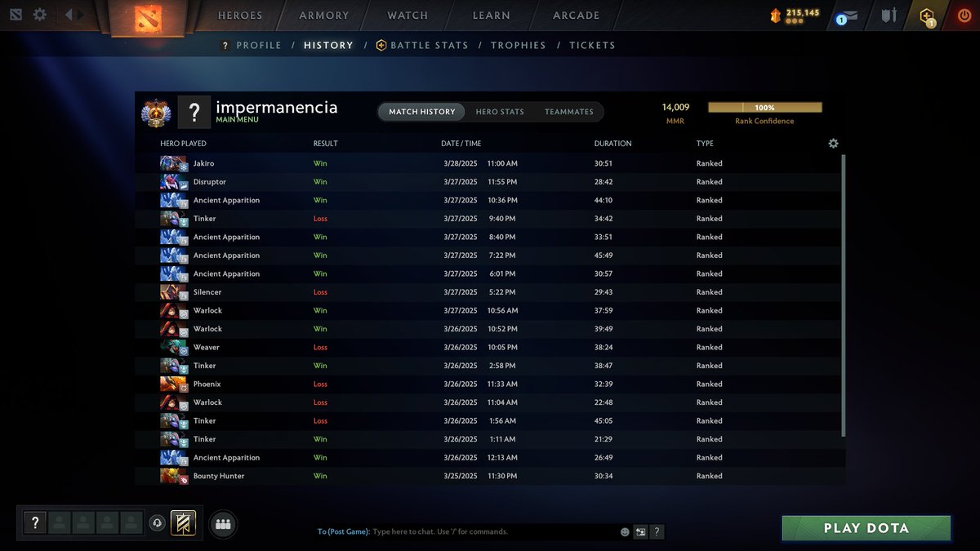Click the chat pop-out window icon
The image size is (980, 551).
pos(641,532)
